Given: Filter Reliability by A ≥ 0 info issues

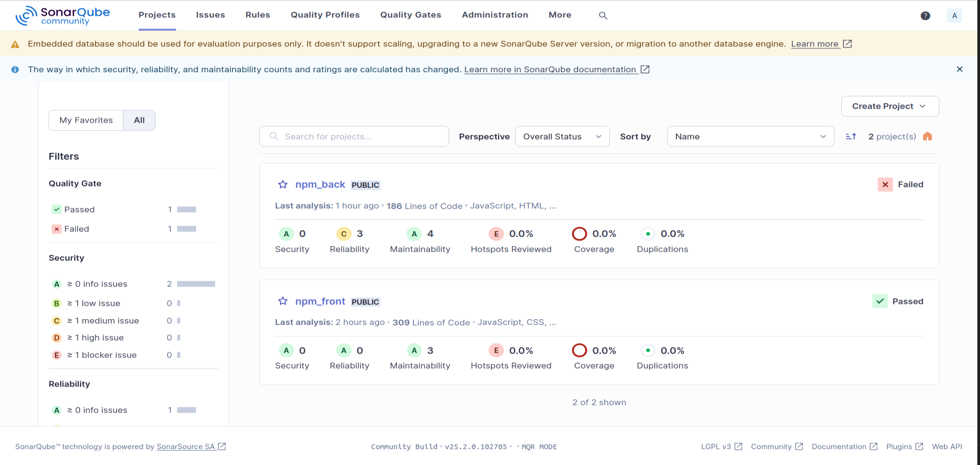Looking at the screenshot, I should point(133,410).
